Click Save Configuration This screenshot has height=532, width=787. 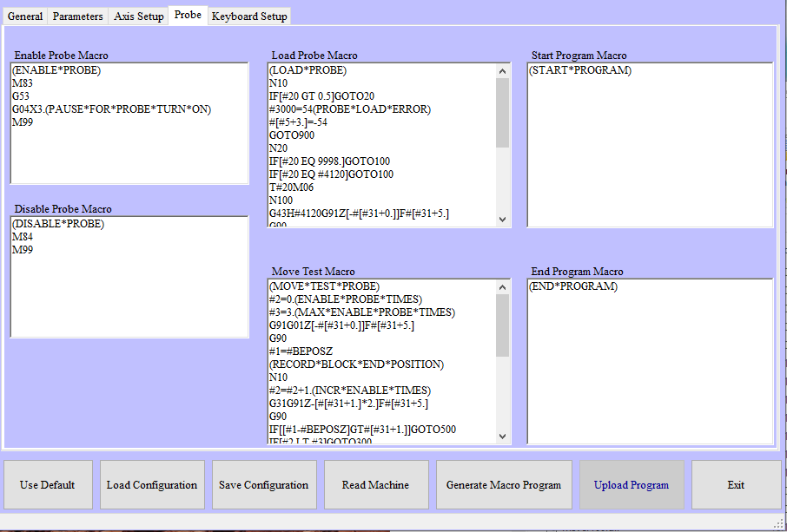pyautogui.click(x=263, y=485)
